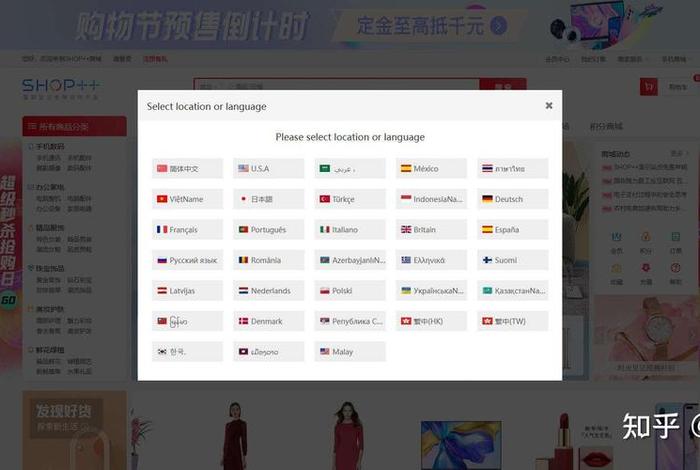The image size is (700, 470).
Task: Close the Select location or language dialog
Action: pyautogui.click(x=549, y=105)
